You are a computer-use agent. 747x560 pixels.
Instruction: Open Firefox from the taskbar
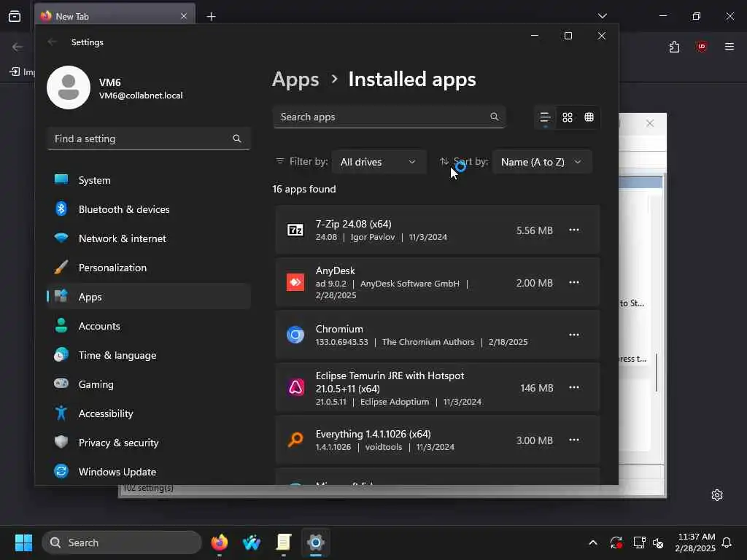[219, 542]
